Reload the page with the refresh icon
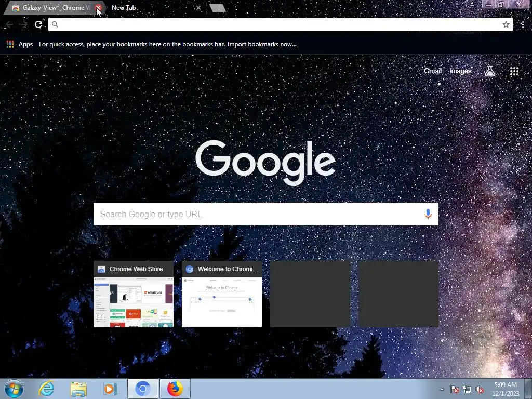The image size is (532, 399). point(38,24)
